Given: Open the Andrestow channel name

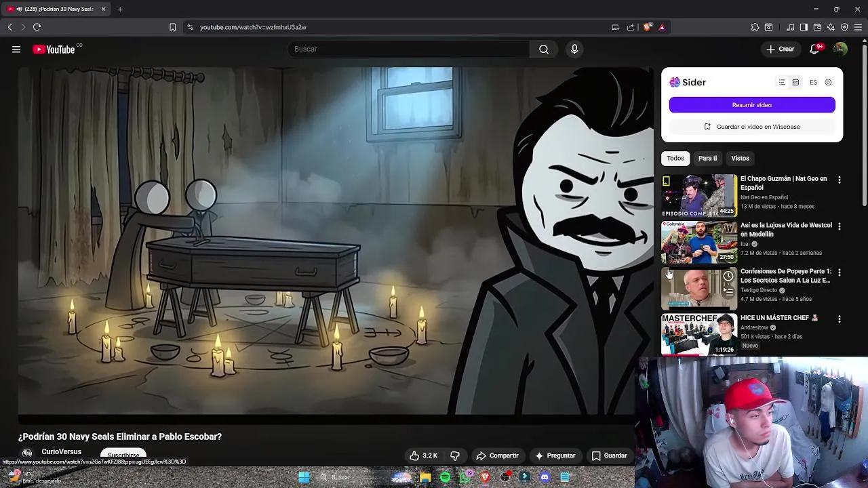Looking at the screenshot, I should coord(754,327).
